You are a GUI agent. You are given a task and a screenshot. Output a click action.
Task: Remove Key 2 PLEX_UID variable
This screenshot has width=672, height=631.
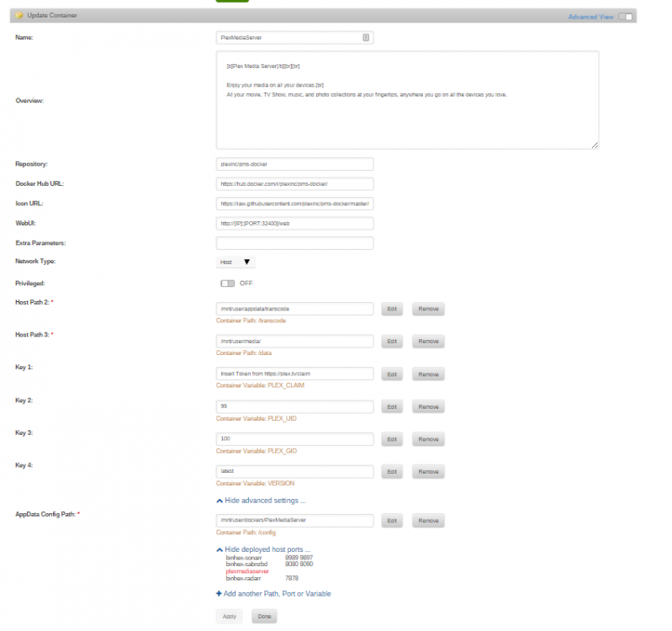point(429,407)
